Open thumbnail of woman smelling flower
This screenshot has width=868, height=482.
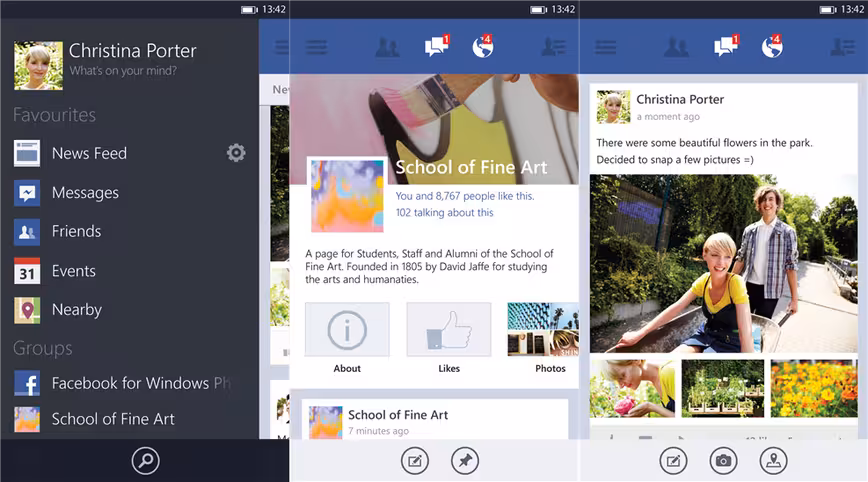pos(632,388)
